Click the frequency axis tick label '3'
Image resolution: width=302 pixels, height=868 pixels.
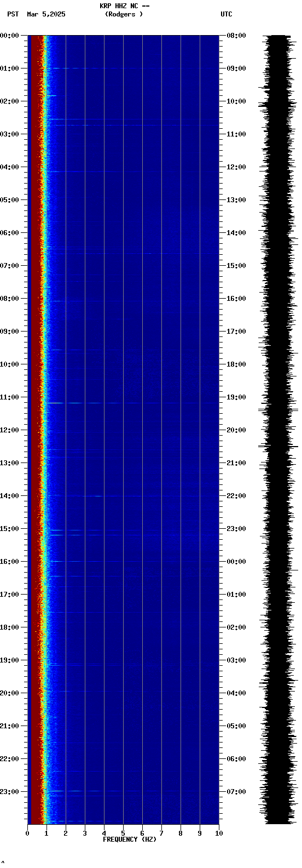pos(85,833)
